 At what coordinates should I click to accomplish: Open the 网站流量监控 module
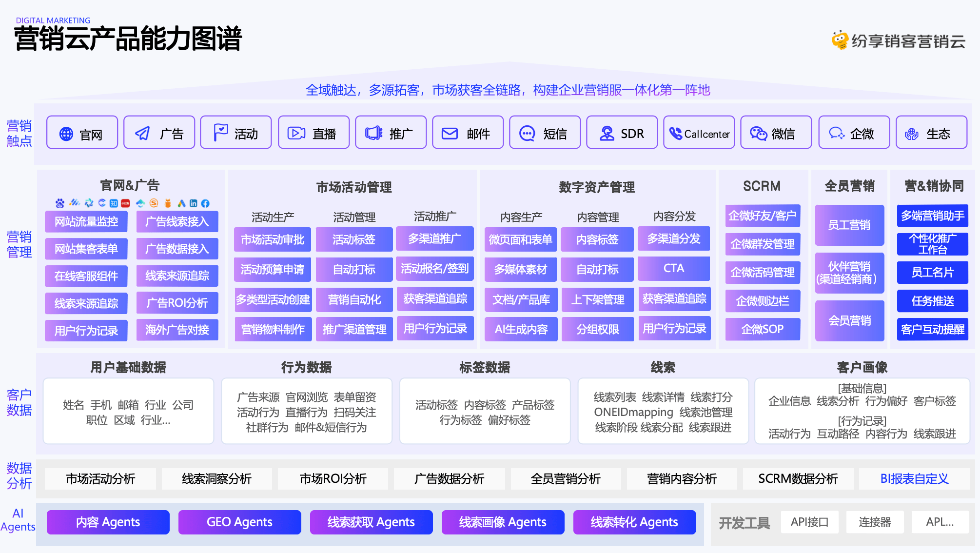[86, 221]
